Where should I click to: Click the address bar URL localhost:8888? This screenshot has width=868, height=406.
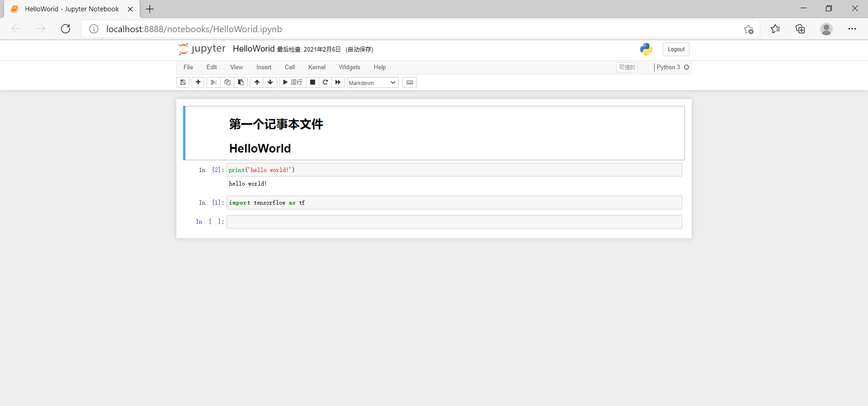click(194, 29)
